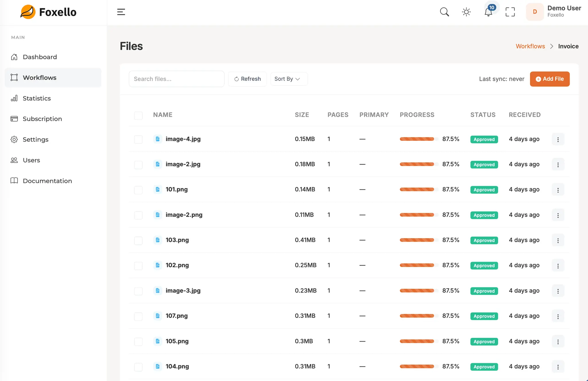Screen dimensions: 588x381
Task: Click file icon beside image-3.jpg
Action: pos(158,290)
